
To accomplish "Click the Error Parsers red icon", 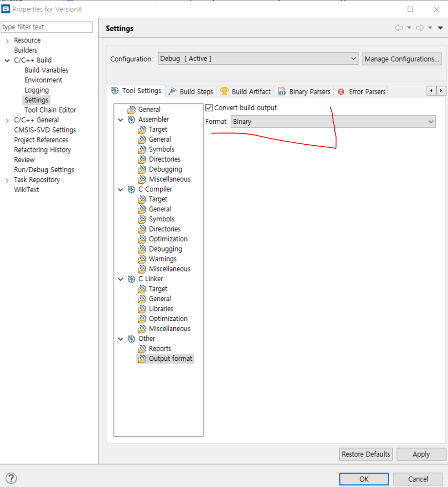I will [341, 92].
